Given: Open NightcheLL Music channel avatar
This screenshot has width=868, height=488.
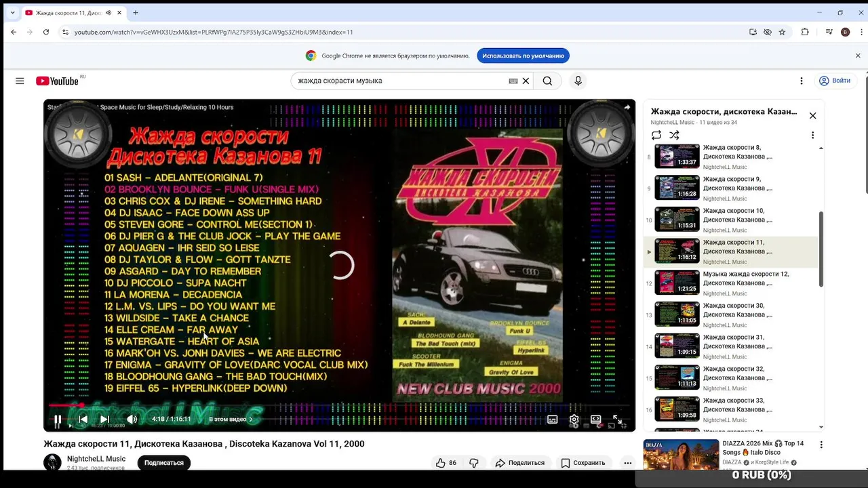Looking at the screenshot, I should 52,463.
